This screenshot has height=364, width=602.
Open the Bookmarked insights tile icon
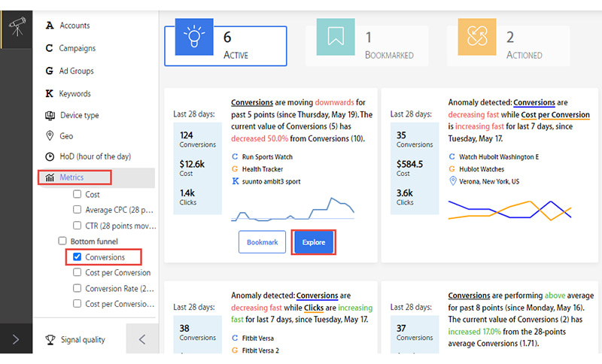pyautogui.click(x=336, y=37)
